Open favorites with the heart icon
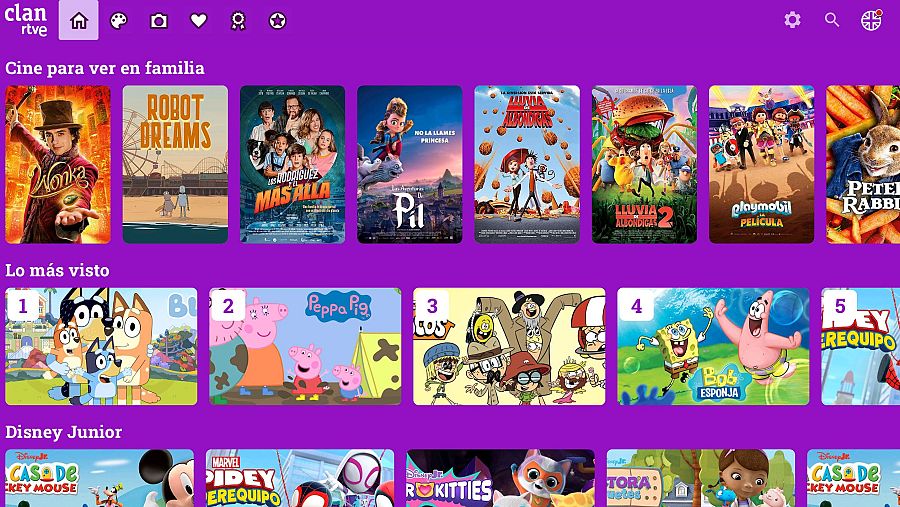 (x=199, y=21)
